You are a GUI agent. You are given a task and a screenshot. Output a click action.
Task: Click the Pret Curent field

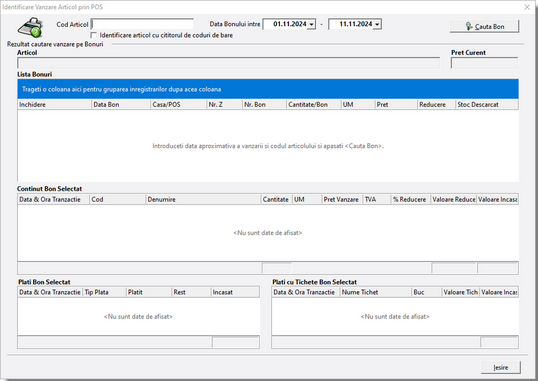click(x=484, y=63)
